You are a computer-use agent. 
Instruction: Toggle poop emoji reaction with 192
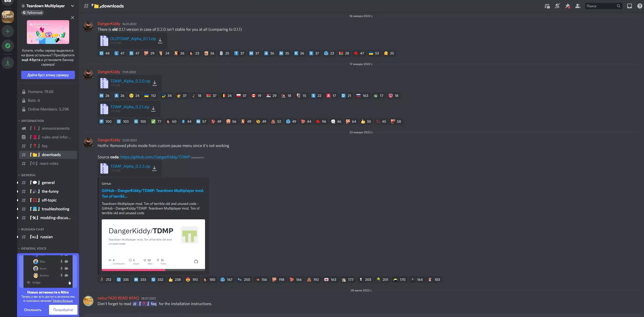[313, 280]
